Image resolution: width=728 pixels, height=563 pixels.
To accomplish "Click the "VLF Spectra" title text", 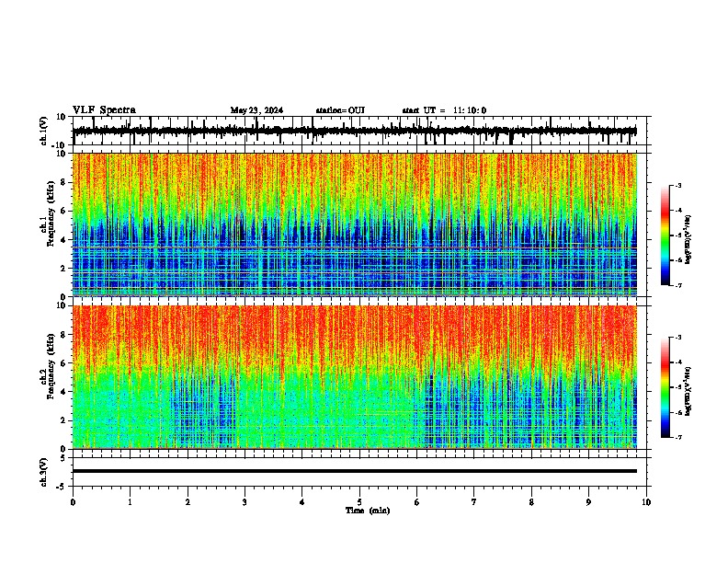I will 104,110.
